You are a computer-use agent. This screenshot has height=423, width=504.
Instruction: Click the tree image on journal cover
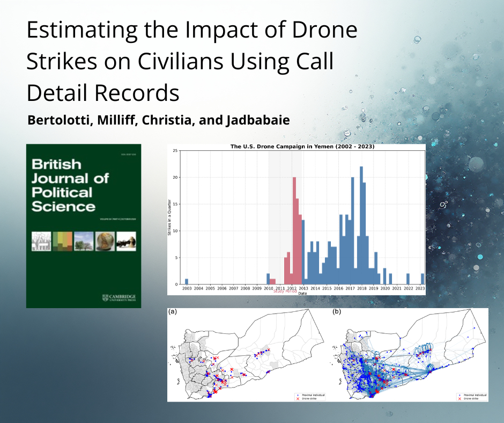(x=84, y=240)
